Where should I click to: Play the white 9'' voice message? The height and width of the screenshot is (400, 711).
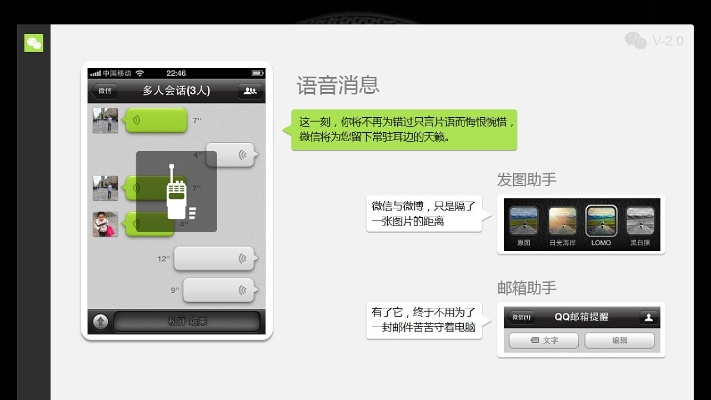coord(220,290)
